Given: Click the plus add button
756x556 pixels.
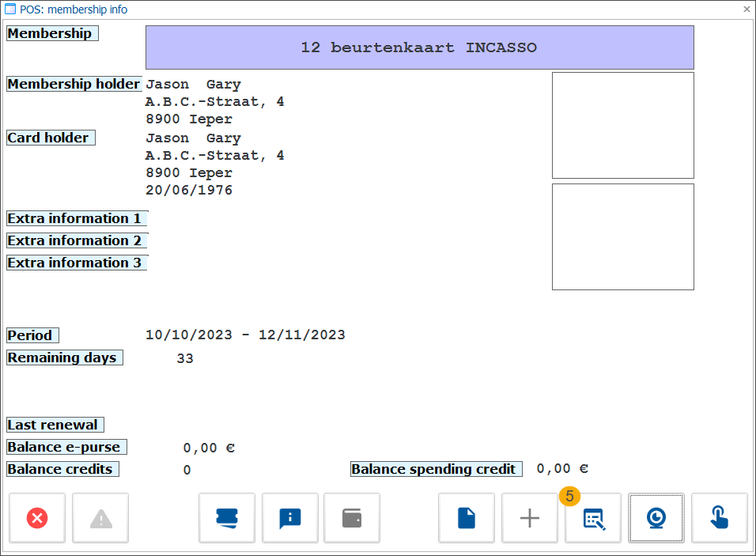Looking at the screenshot, I should [530, 518].
